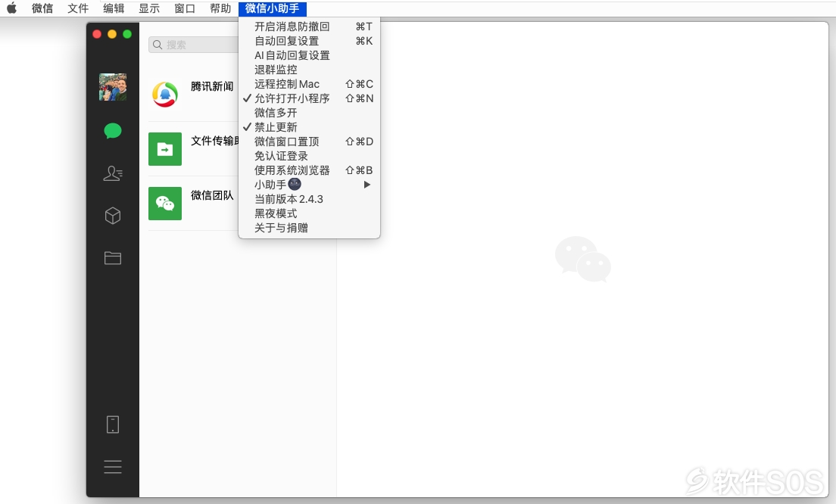The width and height of the screenshot is (836, 504).
Task: Open 关于与捐赠 menu entry
Action: 309,228
